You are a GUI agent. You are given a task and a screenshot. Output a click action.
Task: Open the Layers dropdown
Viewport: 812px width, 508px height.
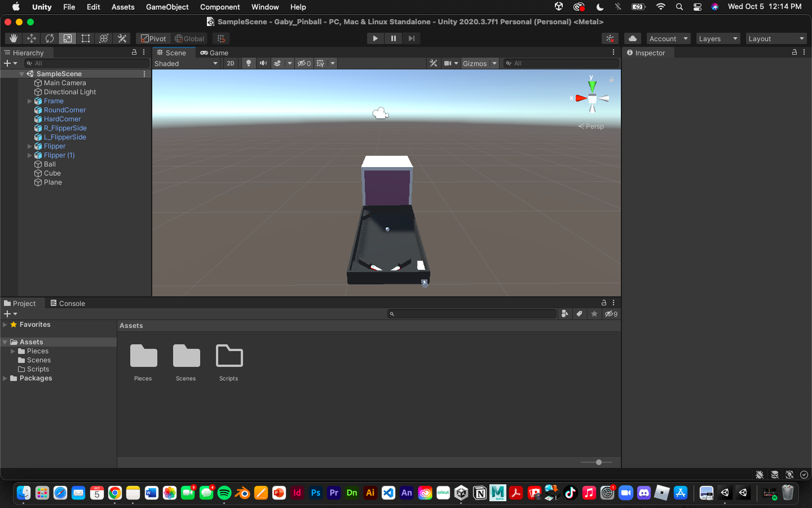tap(718, 38)
